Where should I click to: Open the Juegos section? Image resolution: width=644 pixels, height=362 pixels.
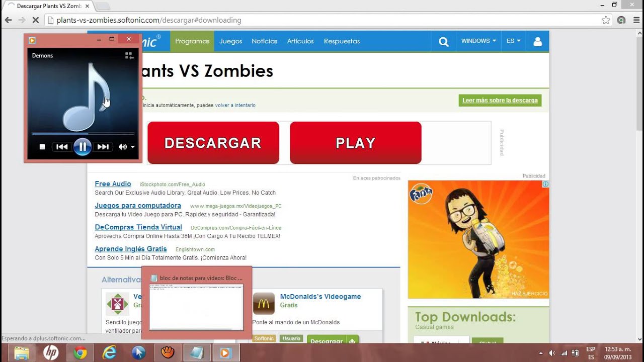(231, 41)
